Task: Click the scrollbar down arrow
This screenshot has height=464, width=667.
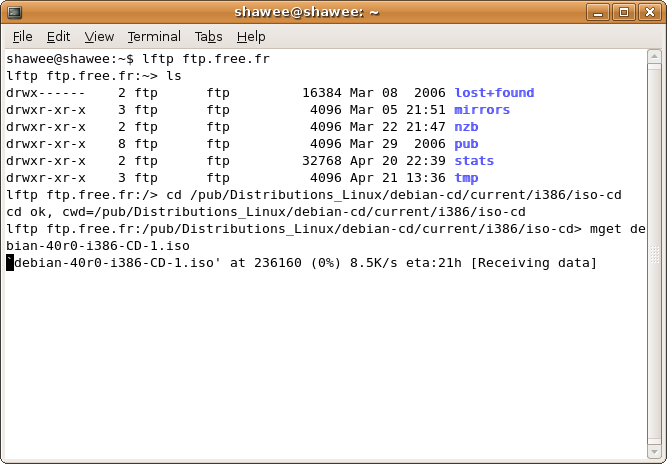Action: click(x=654, y=451)
